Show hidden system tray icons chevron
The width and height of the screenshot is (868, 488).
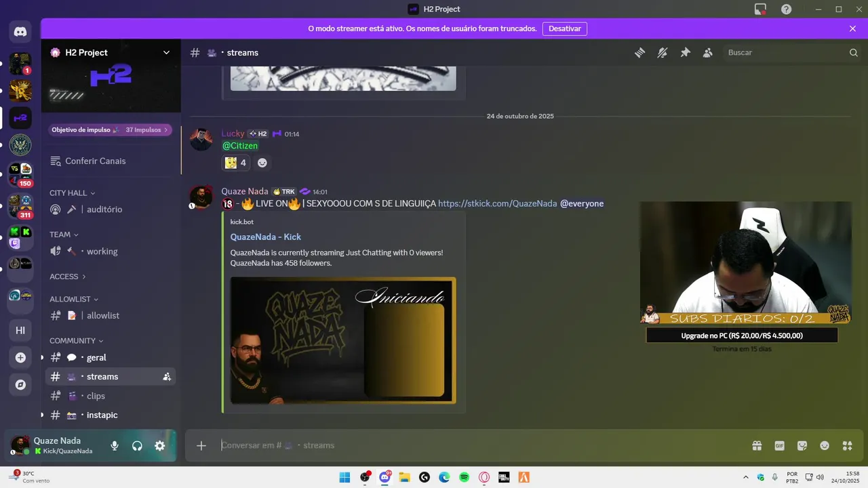[746, 477]
